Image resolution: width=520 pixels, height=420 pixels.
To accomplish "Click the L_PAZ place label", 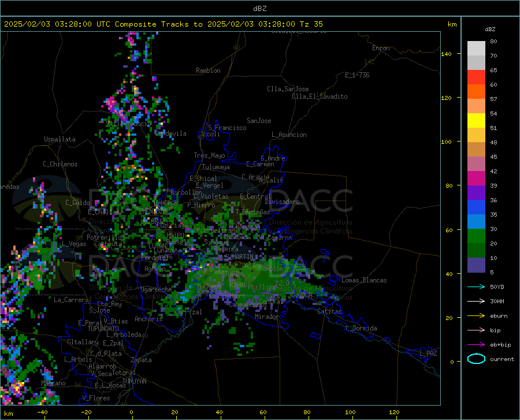I will click(x=428, y=354).
